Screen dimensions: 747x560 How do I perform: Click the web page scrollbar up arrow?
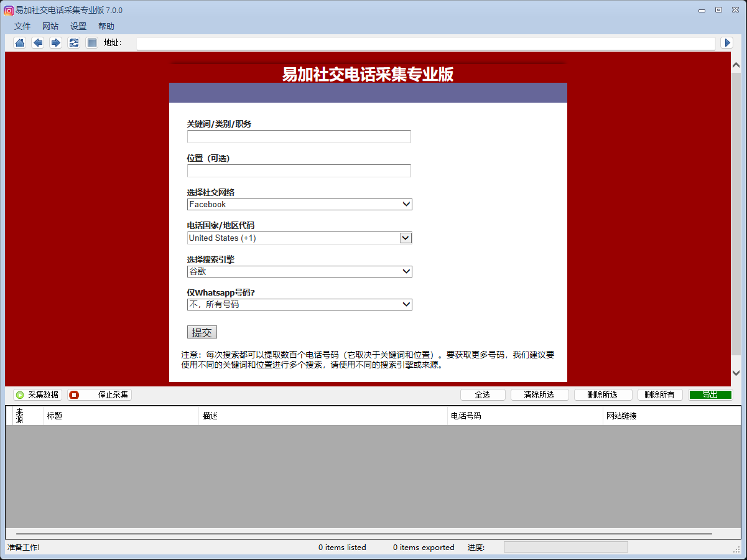(736, 65)
